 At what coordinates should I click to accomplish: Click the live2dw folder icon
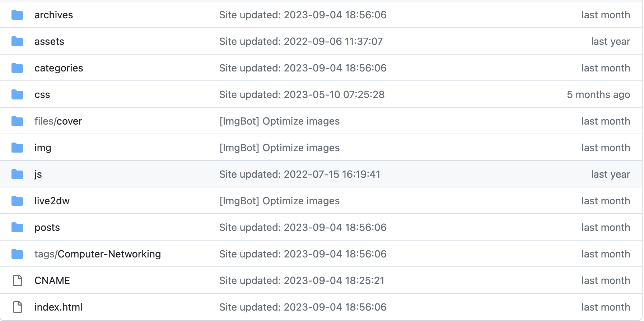click(x=17, y=201)
